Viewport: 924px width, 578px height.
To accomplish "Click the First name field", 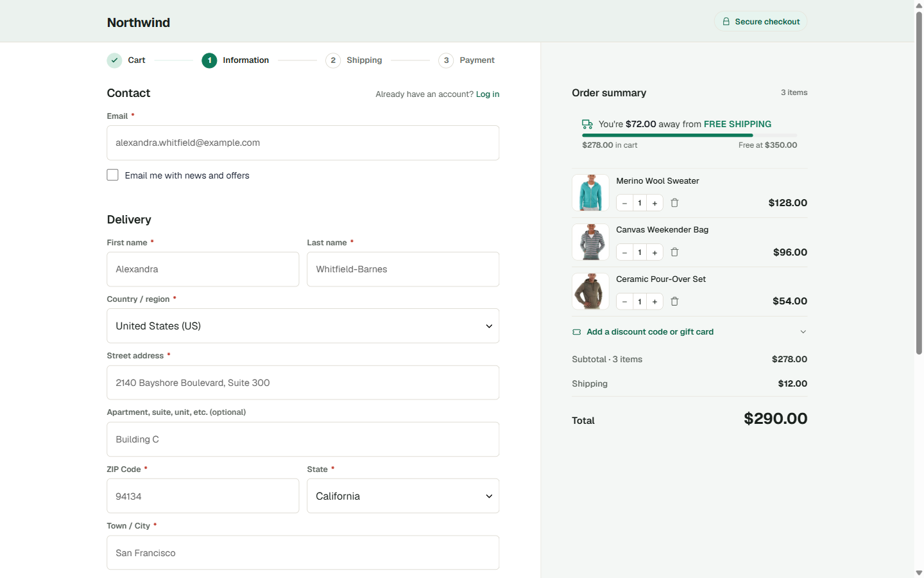I will [203, 269].
